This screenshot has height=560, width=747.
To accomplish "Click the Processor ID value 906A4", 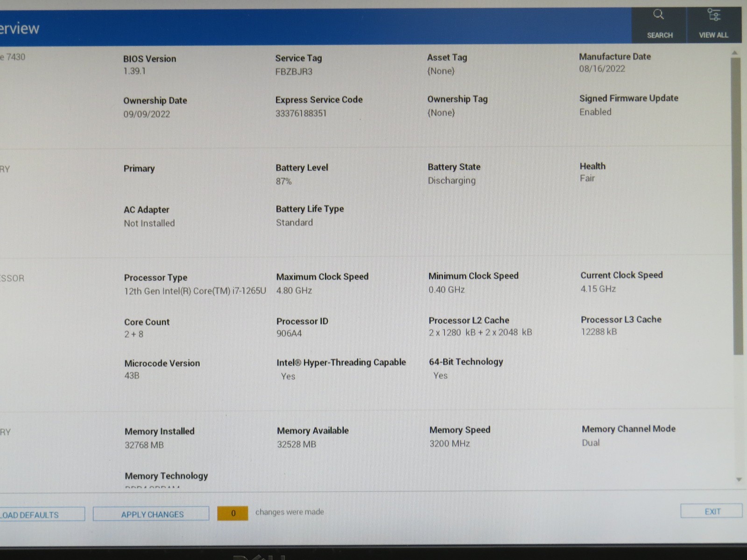I will (x=289, y=334).
